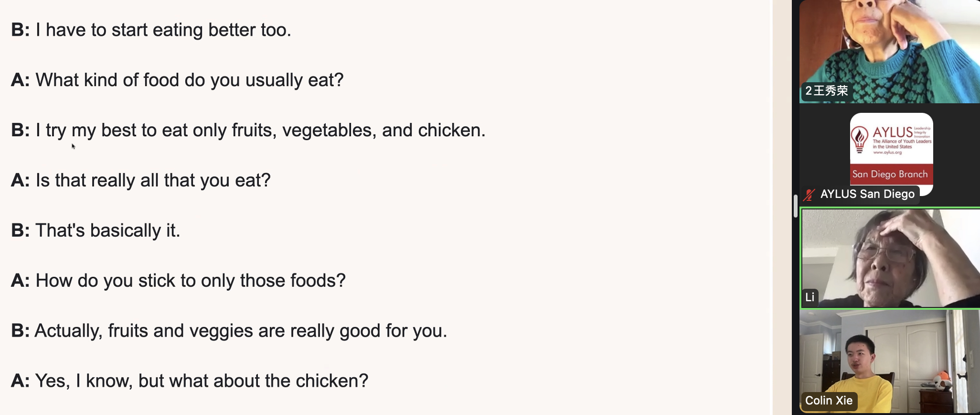Click the AYLUS light bulb logo
980x415 pixels.
click(859, 140)
